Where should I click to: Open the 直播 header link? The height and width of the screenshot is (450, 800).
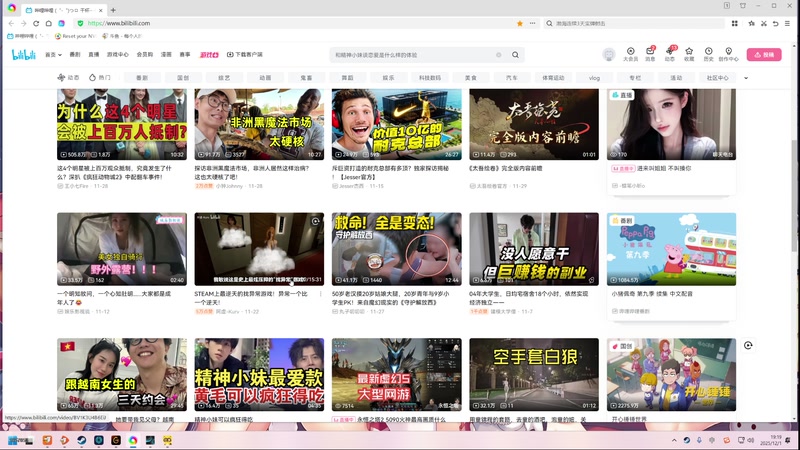[94, 55]
